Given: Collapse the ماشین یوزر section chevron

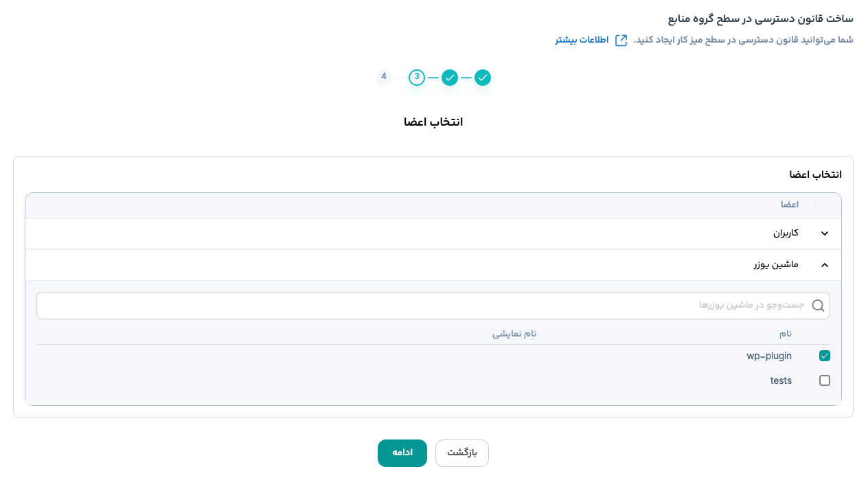Looking at the screenshot, I should (825, 264).
